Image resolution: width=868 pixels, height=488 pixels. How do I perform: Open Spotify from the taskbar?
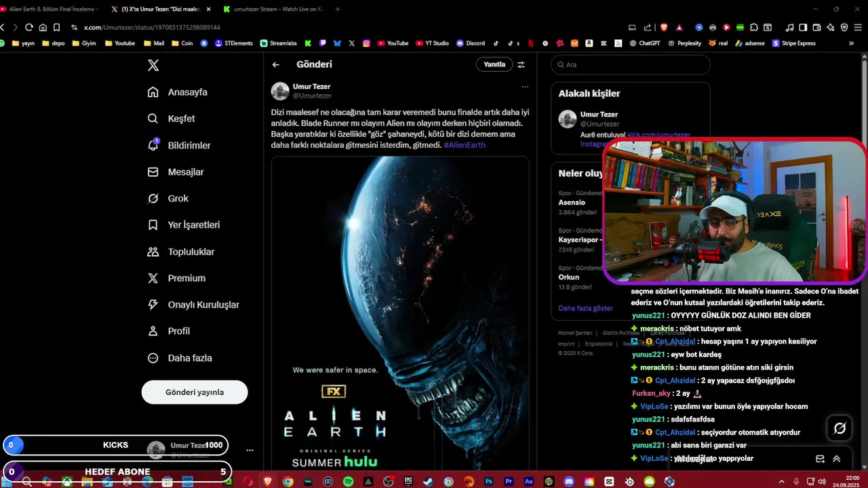tap(348, 481)
